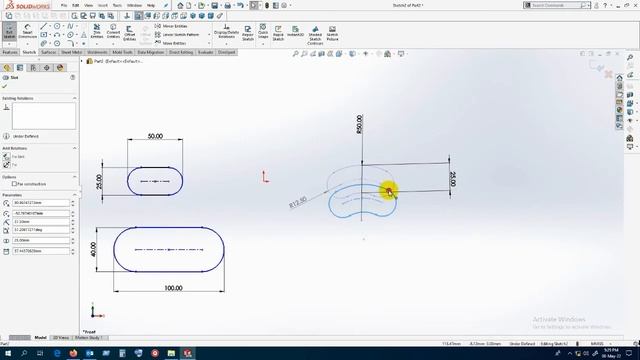Select the Smart Dimension tool

coord(27,31)
